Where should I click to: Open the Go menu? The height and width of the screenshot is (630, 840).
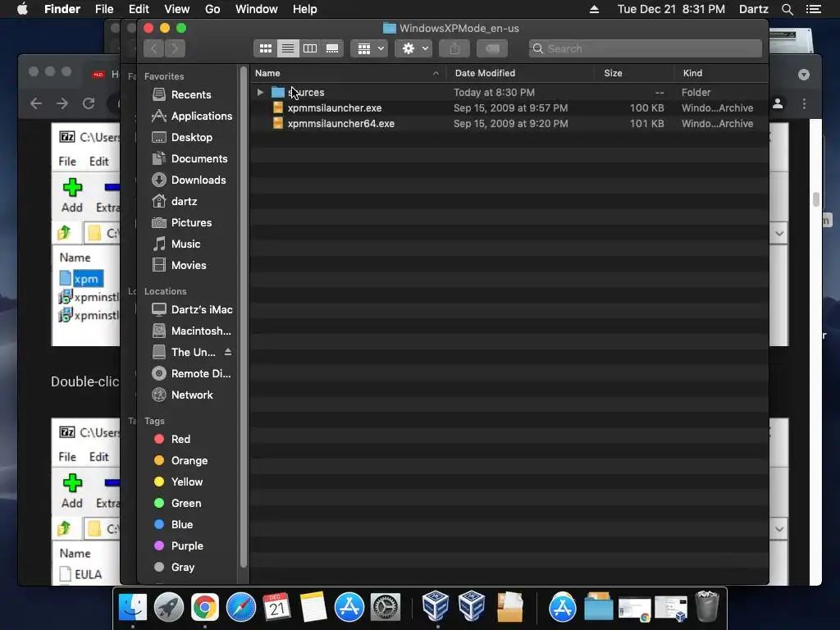pyautogui.click(x=212, y=9)
